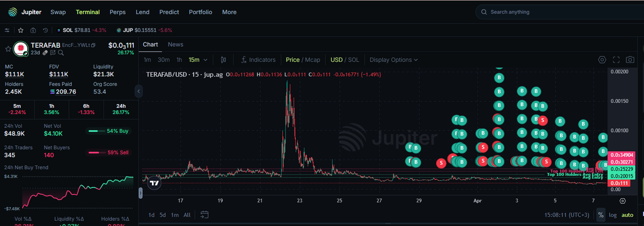Screen dimensions: 644x226
Task: Go to the Perps page
Action: tap(118, 12)
